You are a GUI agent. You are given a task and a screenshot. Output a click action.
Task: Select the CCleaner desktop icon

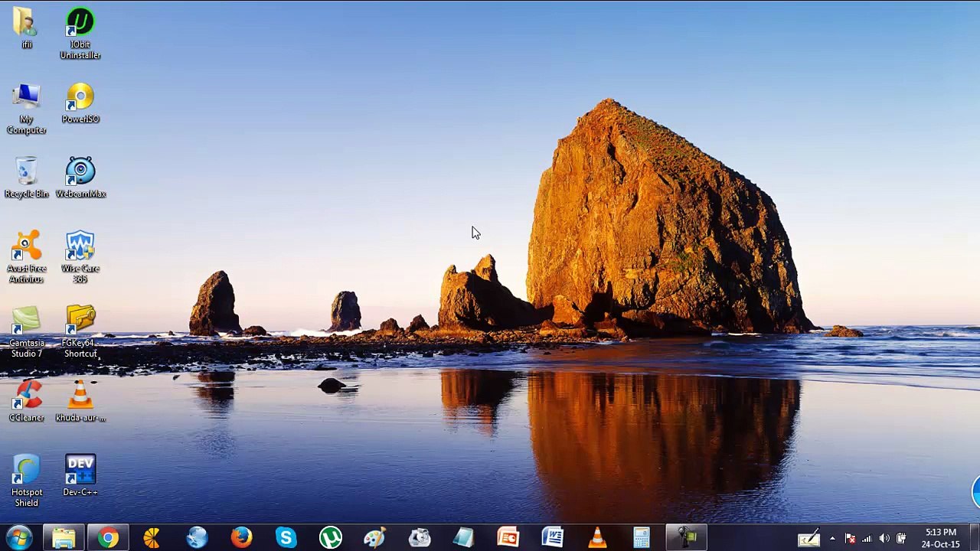27,401
